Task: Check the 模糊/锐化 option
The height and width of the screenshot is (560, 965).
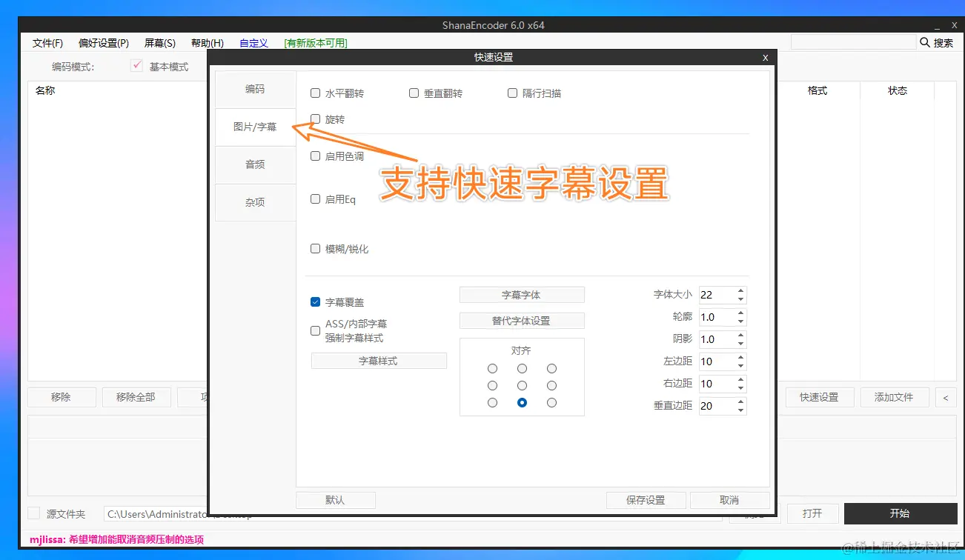Action: [x=316, y=249]
